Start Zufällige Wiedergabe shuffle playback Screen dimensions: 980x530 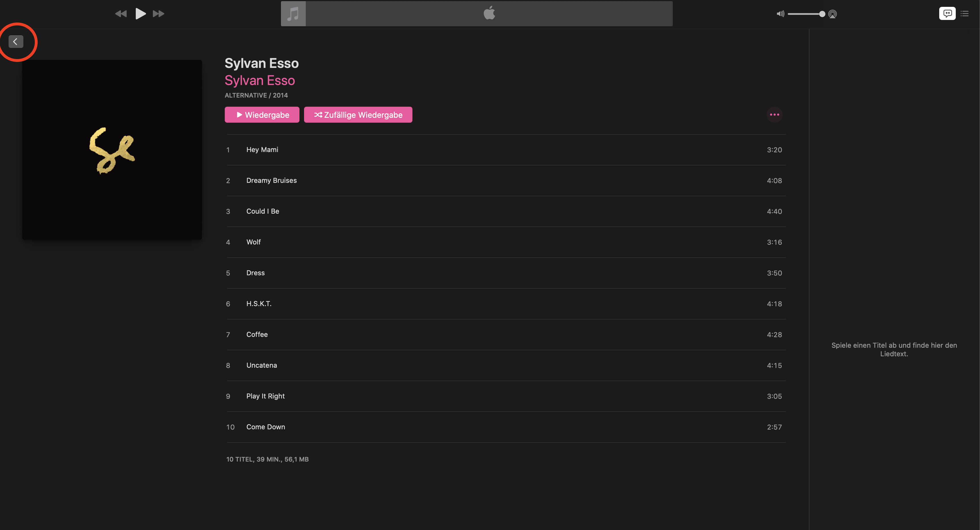point(358,115)
